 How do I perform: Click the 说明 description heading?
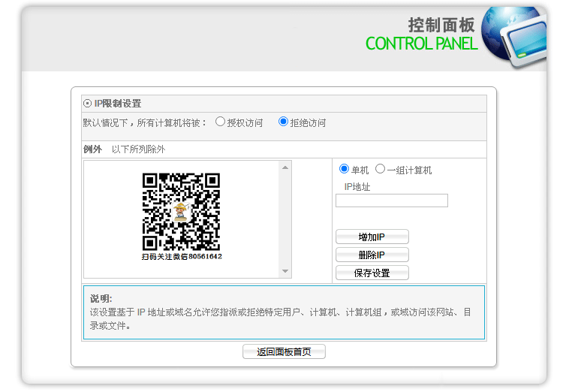pyautogui.click(x=101, y=298)
